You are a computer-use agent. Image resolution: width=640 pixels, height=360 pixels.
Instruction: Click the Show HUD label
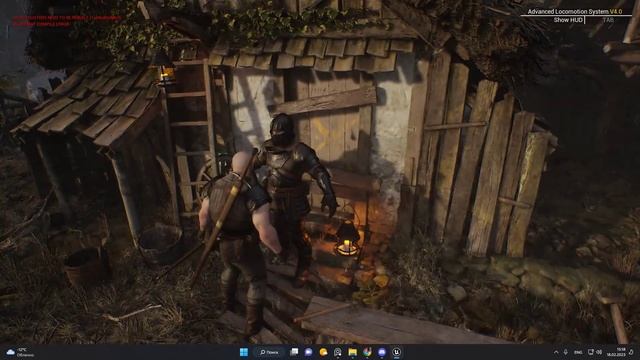click(568, 20)
